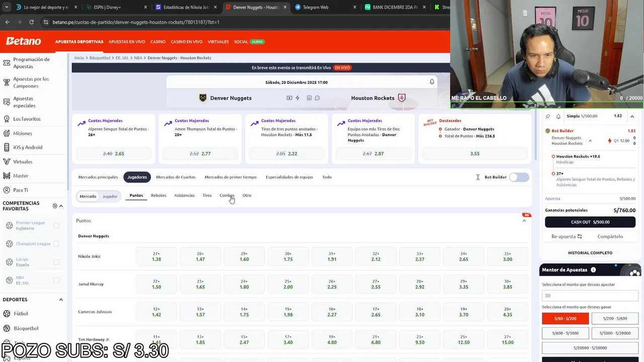
Task: Select the Mercado view toggle
Action: (x=88, y=197)
